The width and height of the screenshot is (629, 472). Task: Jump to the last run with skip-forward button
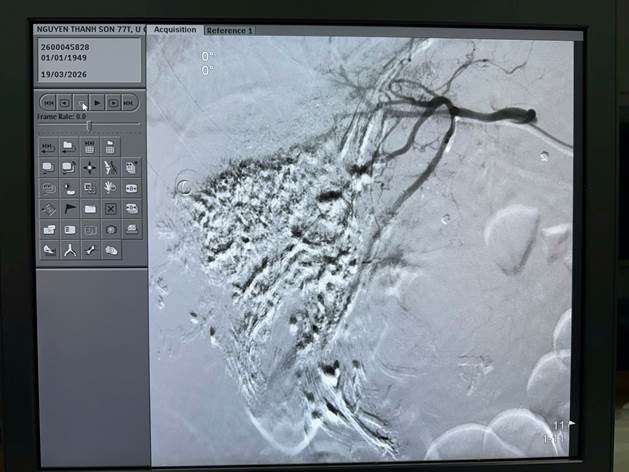point(130,102)
